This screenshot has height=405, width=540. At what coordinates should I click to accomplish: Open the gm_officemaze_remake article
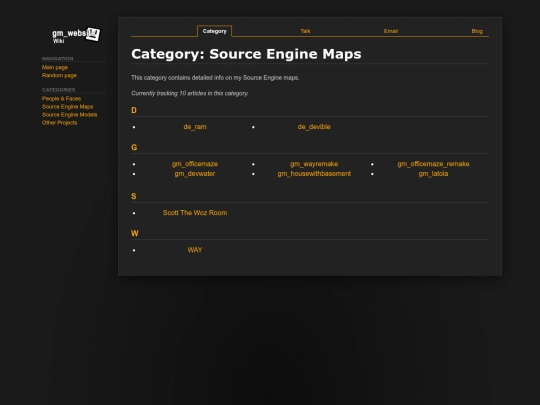[433, 164]
